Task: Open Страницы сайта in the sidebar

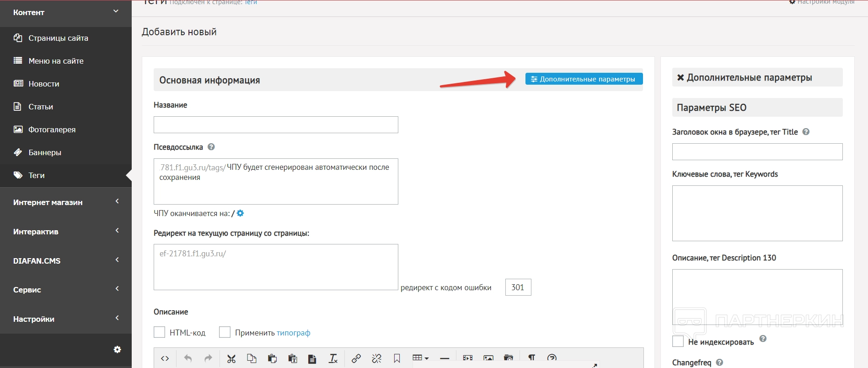Action: point(58,38)
